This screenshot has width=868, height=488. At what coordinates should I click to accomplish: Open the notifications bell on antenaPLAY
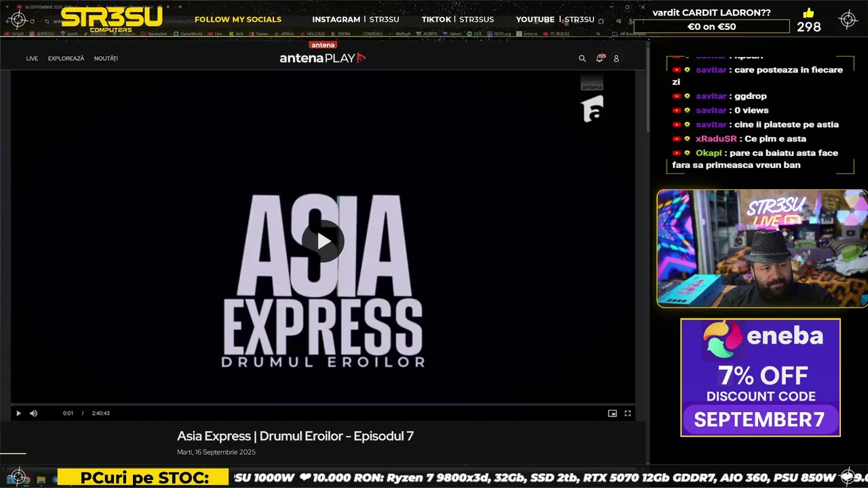pos(599,58)
